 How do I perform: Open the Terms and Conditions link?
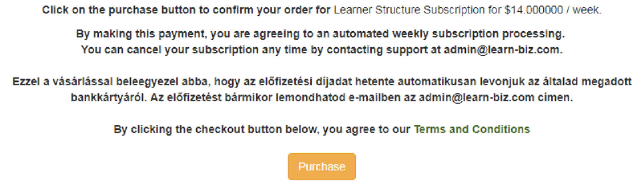(x=472, y=129)
